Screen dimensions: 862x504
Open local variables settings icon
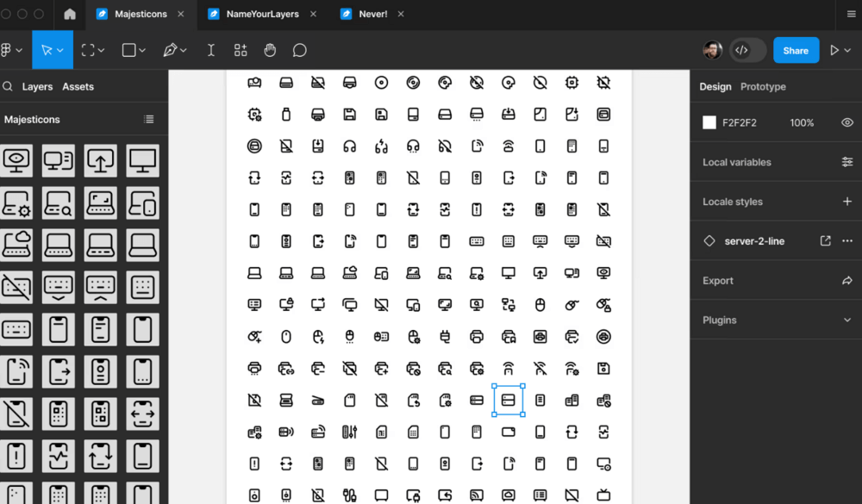tap(846, 162)
